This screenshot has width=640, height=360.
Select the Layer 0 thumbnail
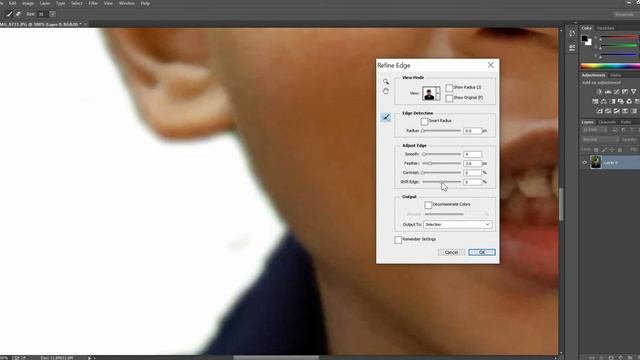(596, 162)
